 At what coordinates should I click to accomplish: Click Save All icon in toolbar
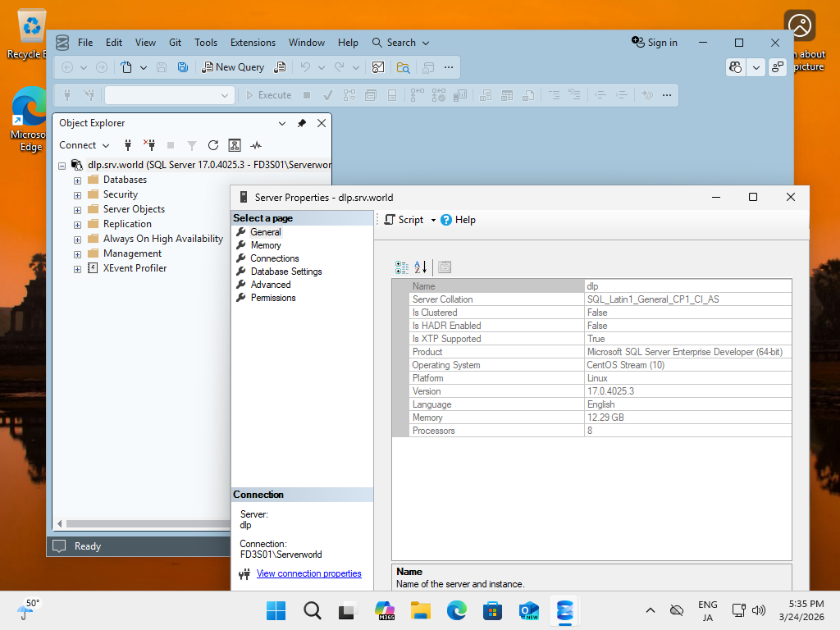click(183, 67)
